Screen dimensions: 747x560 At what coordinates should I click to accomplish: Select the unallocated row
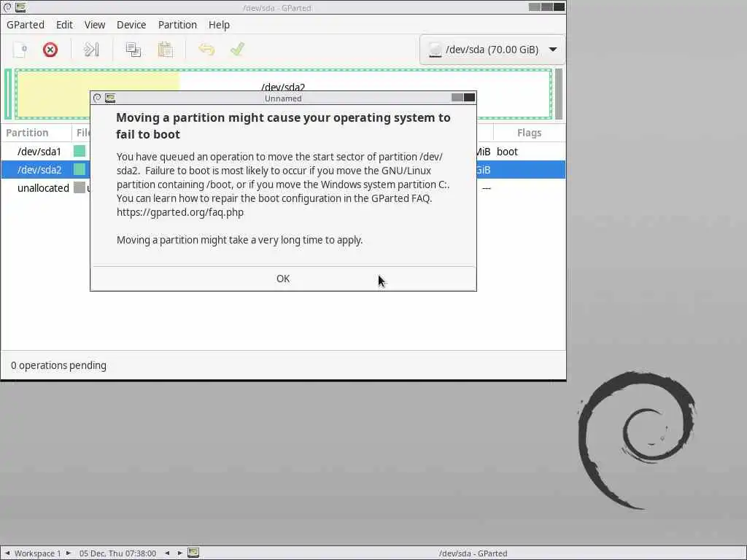[x=283, y=187]
